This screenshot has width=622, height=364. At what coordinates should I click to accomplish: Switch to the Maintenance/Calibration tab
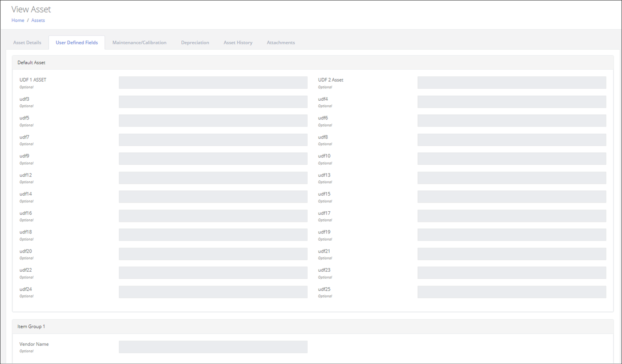(x=140, y=43)
